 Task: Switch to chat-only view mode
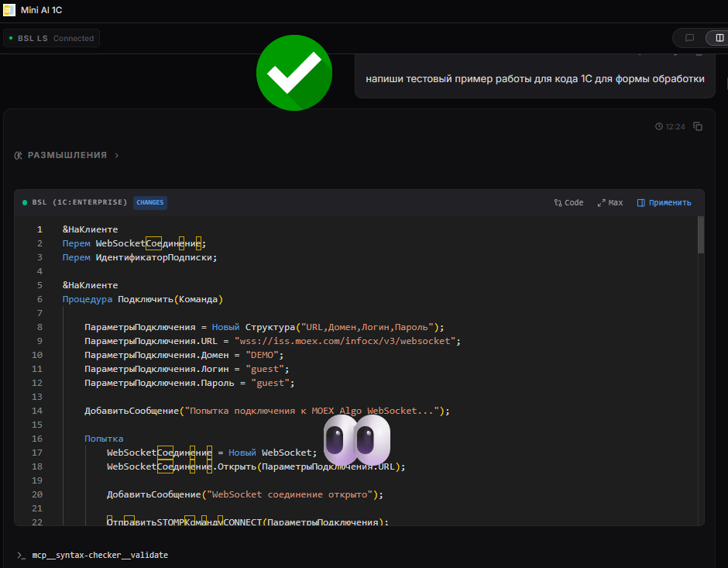[x=689, y=38]
